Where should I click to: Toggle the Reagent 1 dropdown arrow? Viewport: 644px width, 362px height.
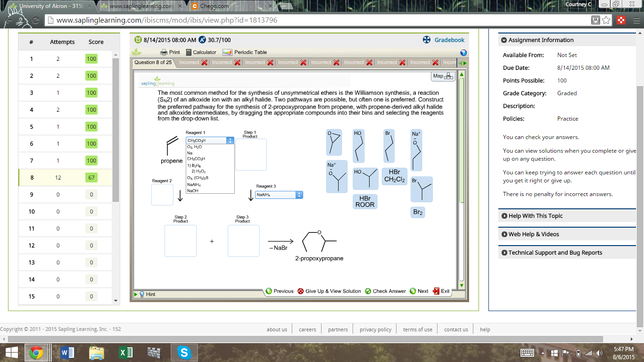pos(230,140)
